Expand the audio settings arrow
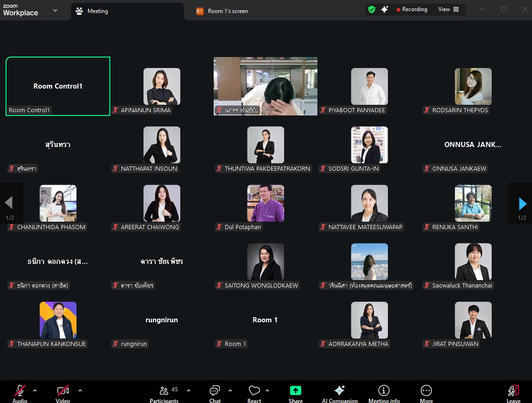532x403 pixels. 35,390
